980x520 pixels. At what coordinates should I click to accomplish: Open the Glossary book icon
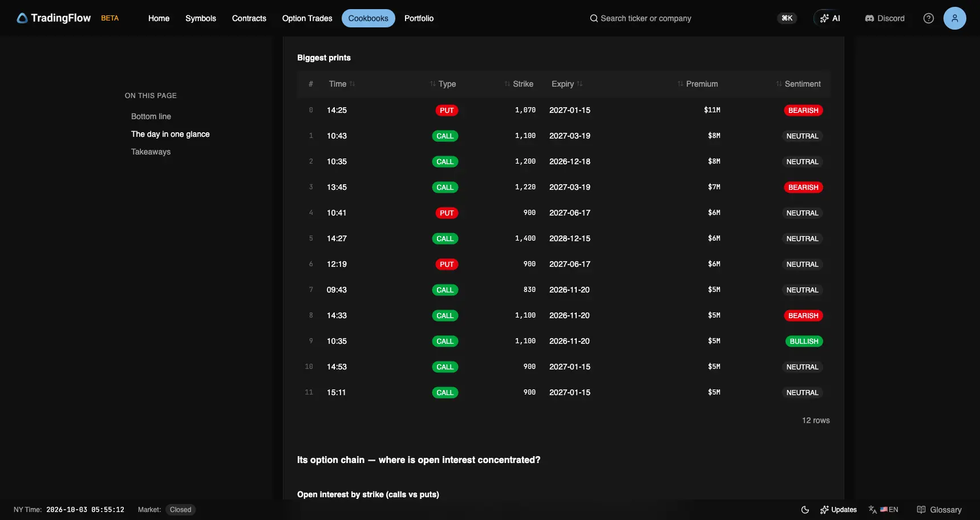click(x=921, y=510)
